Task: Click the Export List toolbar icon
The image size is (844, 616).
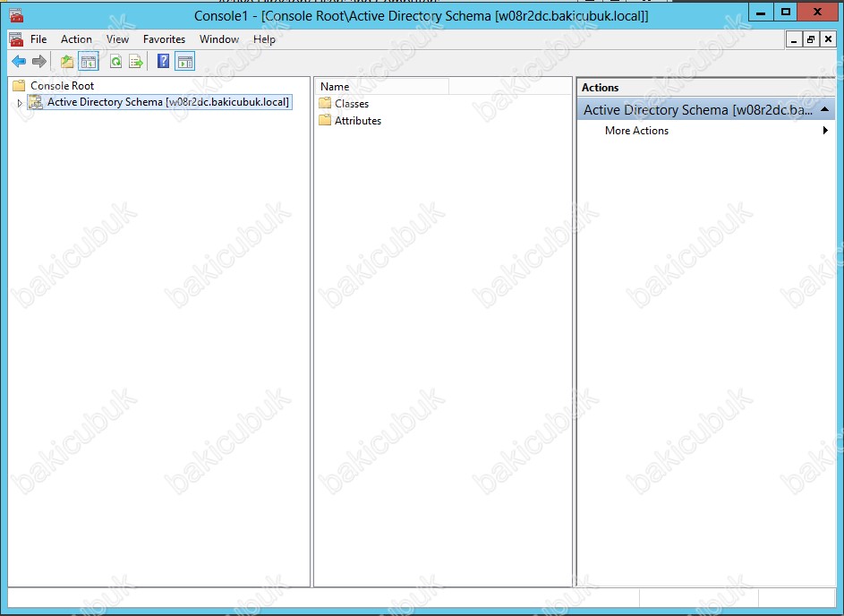Action: point(136,62)
